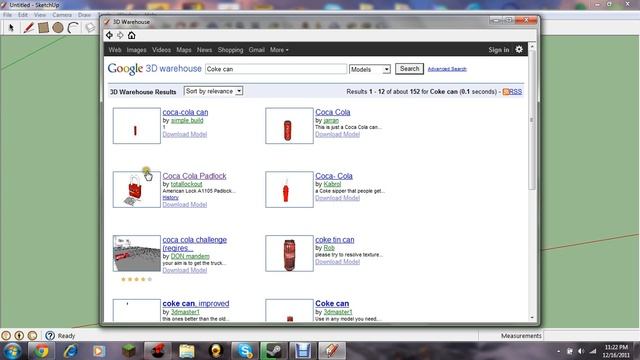The width and height of the screenshot is (640, 360).
Task: Go to Maps in Google bar
Action: click(184, 50)
